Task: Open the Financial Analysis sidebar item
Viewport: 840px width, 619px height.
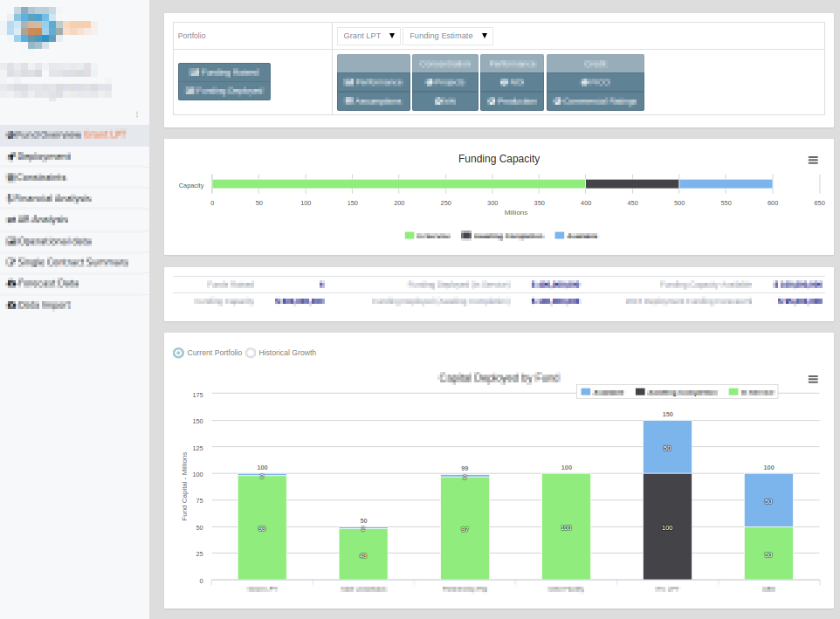Action: click(74, 198)
